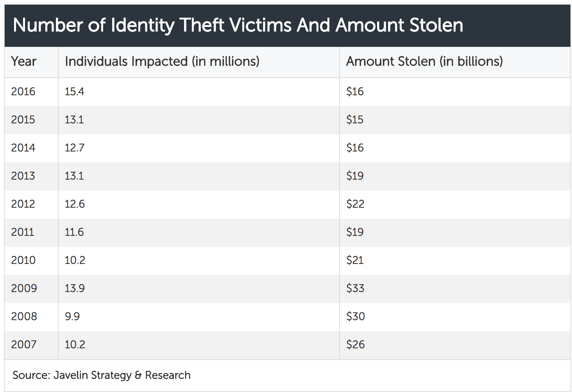Screen dimensions: 572x392
Task: Select the 2008 year cell
Action: 24,316
